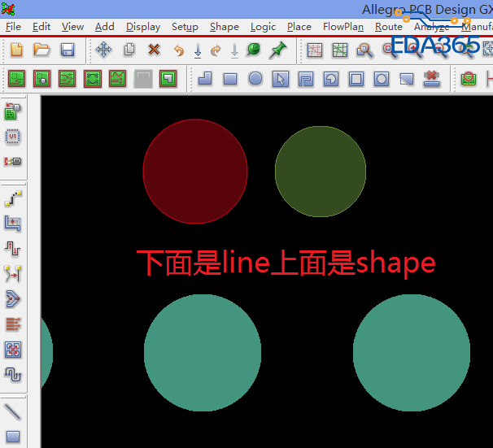493x448 pixels.
Task: Select the Add Rectangle tool in sidebar
Action: 13,437
